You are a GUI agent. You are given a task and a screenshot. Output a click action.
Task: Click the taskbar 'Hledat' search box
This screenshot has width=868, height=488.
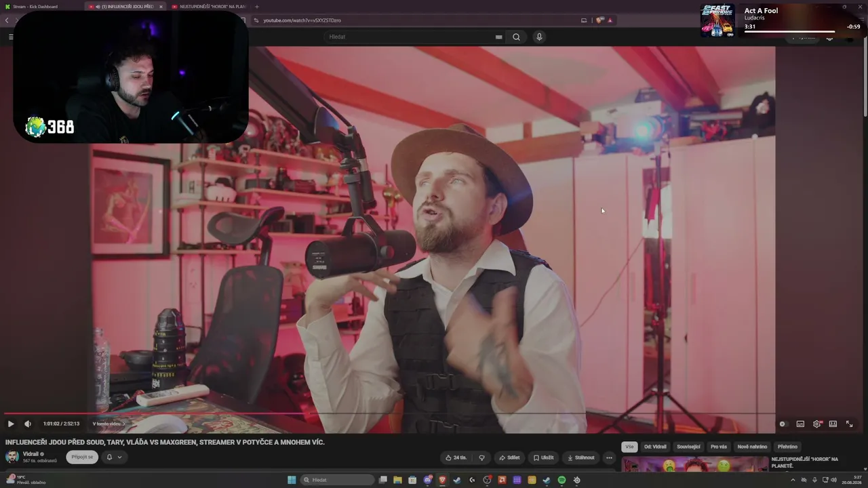[337, 480]
